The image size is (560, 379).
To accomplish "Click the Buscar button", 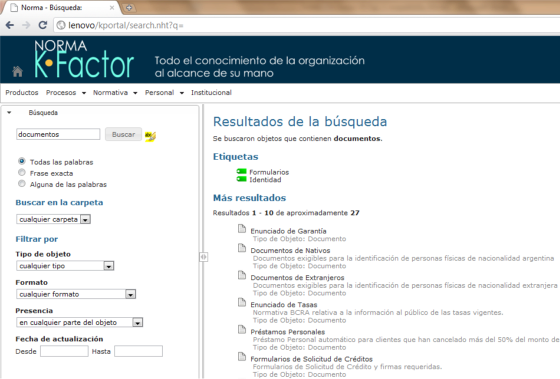I will (123, 134).
